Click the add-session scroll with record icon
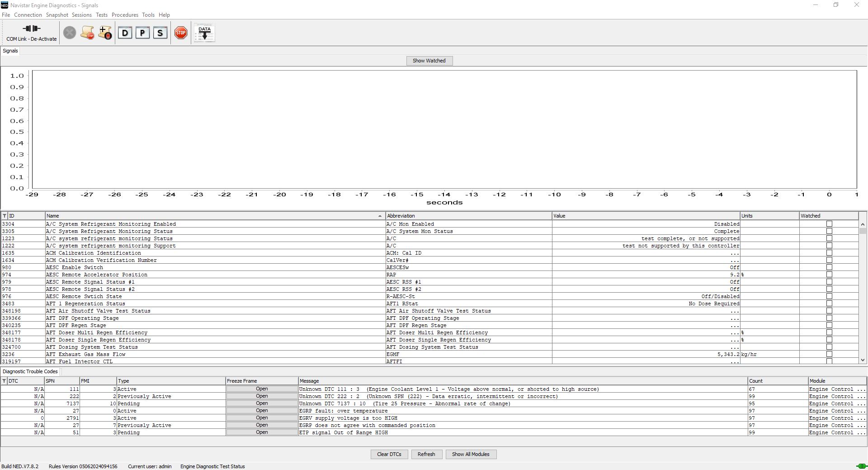 (x=105, y=33)
